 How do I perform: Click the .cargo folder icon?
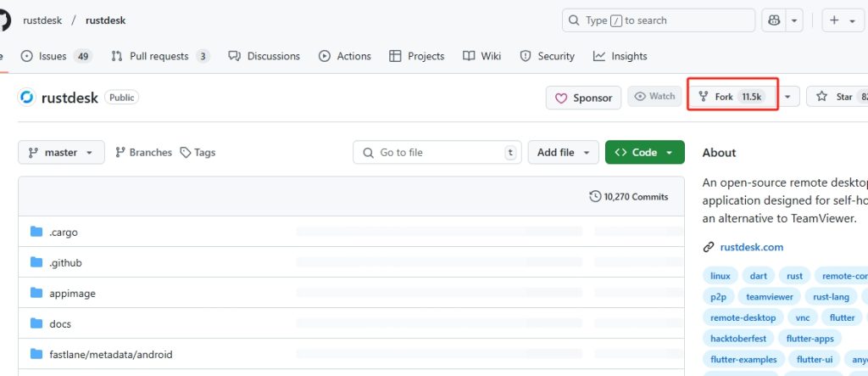click(36, 232)
